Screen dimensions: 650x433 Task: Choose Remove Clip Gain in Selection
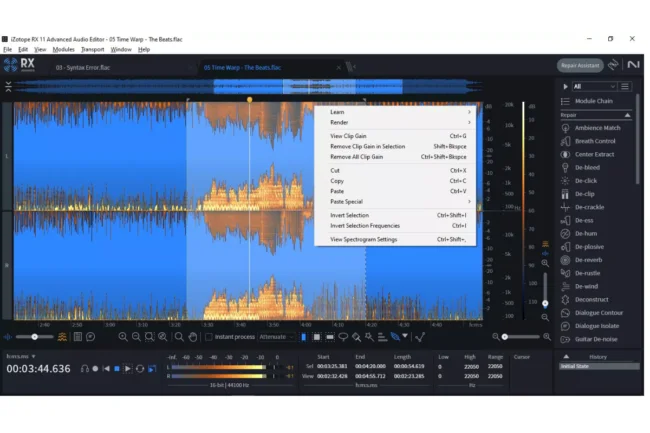[395, 147]
